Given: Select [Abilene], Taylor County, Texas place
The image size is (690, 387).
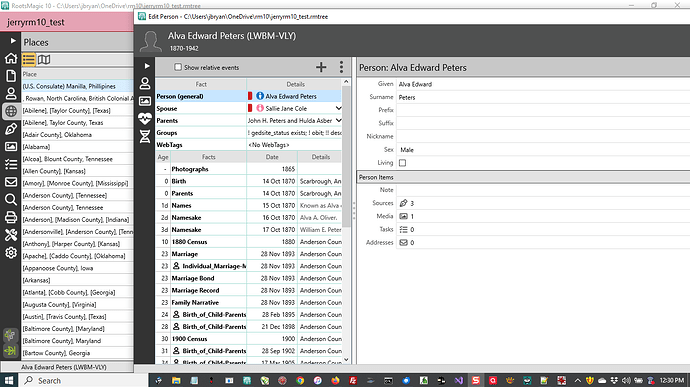Looking at the screenshot, I should tap(77, 122).
